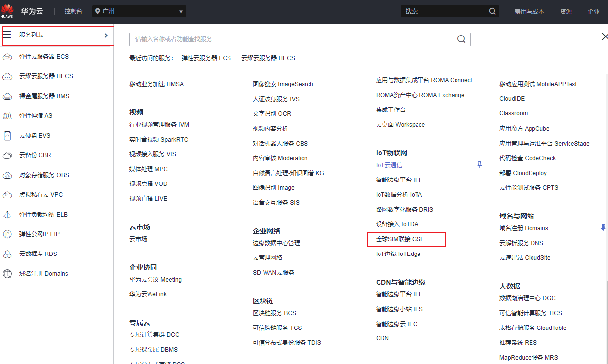Open 实时音视频 SparkRTC service
The width and height of the screenshot is (608, 364).
coord(158,140)
